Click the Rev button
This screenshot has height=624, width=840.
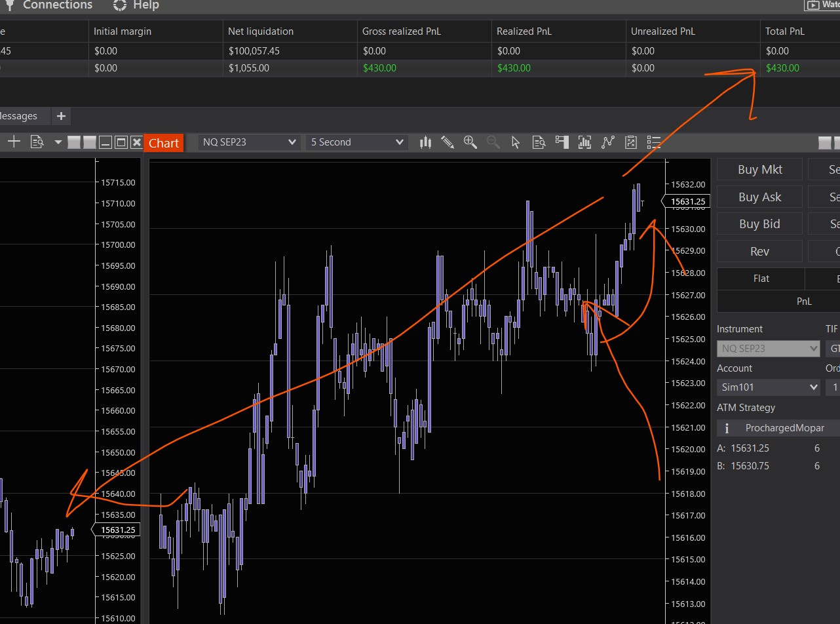coord(759,252)
